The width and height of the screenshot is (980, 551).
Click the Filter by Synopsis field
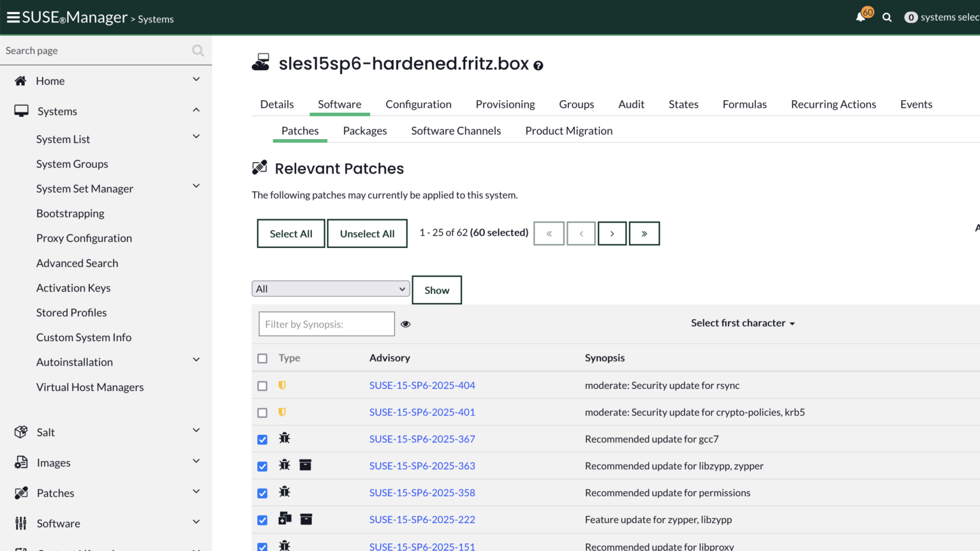click(327, 324)
